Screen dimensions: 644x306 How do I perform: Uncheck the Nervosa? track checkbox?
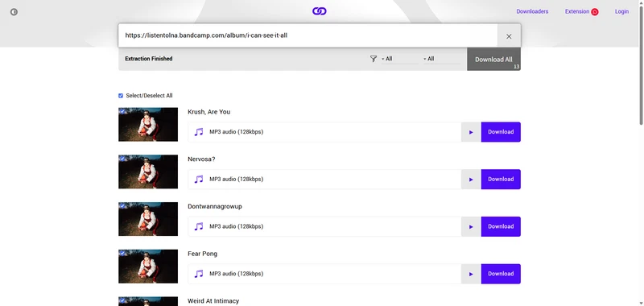[122, 158]
